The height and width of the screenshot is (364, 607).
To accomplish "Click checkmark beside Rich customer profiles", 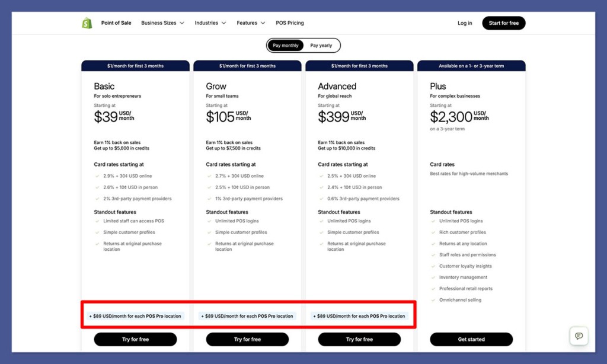I will 433,232.
